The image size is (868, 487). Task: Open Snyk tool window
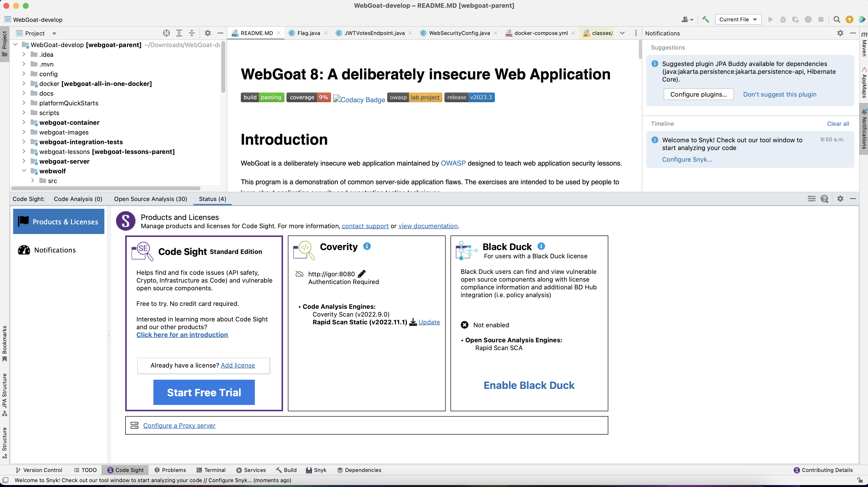pyautogui.click(x=316, y=470)
